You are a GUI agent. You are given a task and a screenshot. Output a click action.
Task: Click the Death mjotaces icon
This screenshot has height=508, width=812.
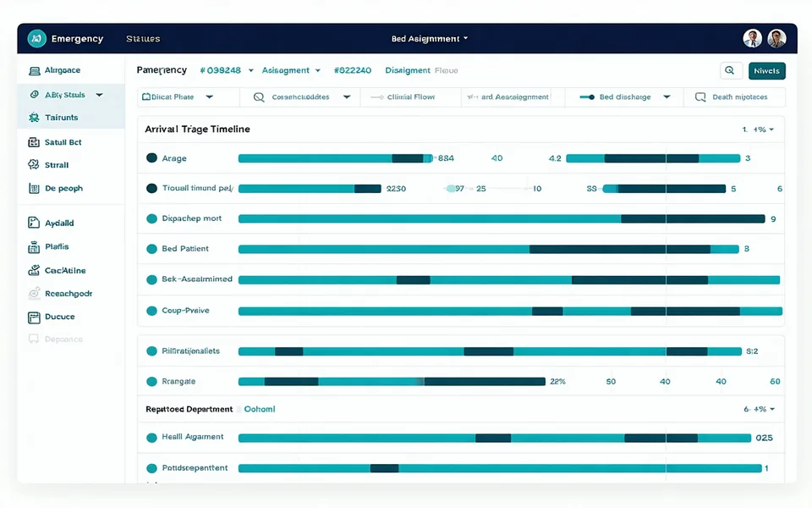[x=700, y=97]
